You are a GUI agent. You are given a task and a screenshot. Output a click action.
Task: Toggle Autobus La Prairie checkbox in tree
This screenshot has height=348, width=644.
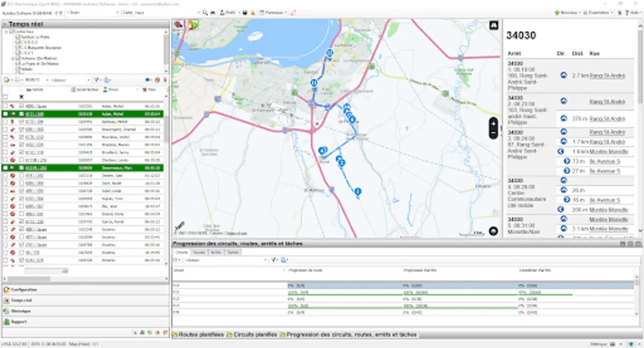tap(18, 37)
